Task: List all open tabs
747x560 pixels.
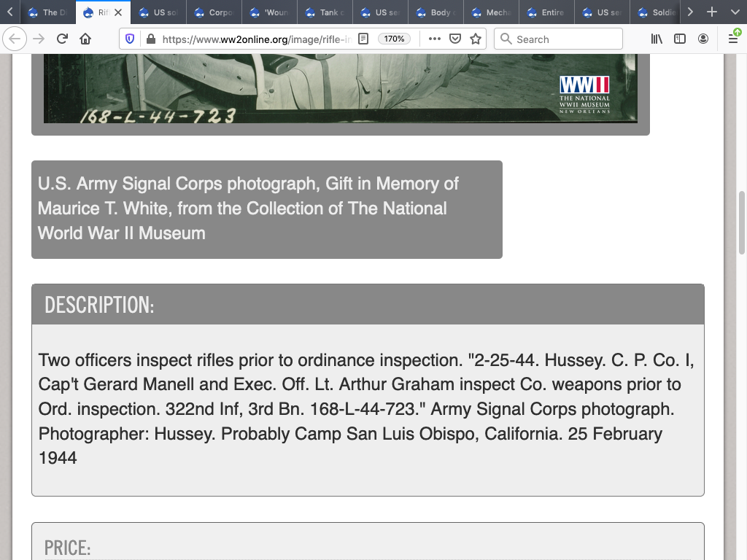Action: point(734,12)
